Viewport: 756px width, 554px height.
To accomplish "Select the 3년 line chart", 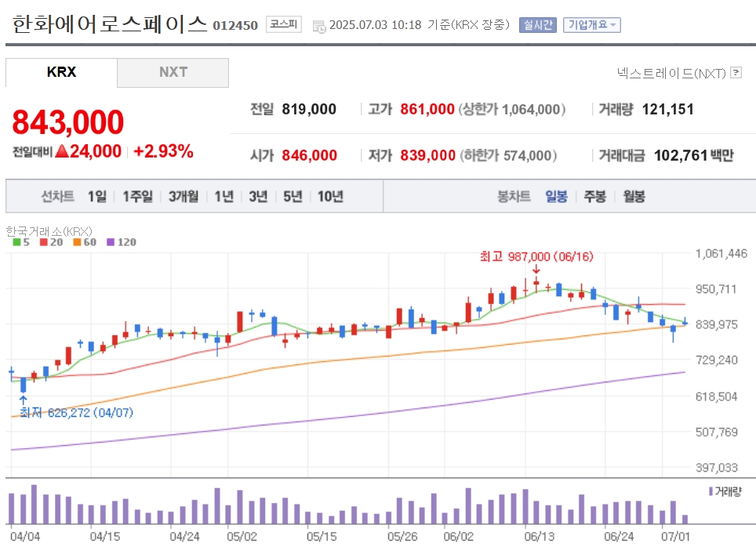I will coord(258,197).
